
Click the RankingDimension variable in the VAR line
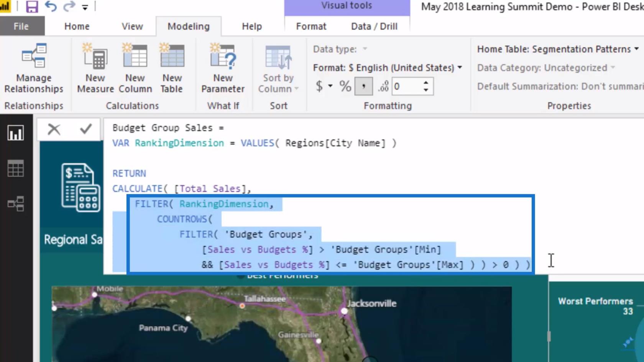179,143
